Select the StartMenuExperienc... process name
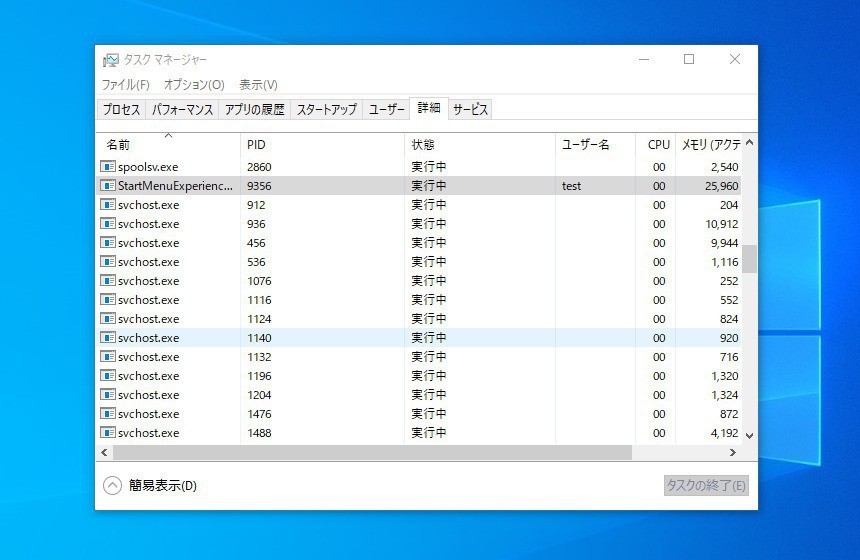The height and width of the screenshot is (560, 860). tap(176, 186)
